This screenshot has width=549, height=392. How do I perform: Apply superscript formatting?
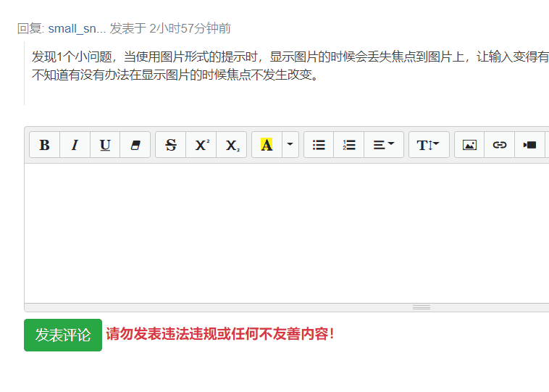point(201,145)
